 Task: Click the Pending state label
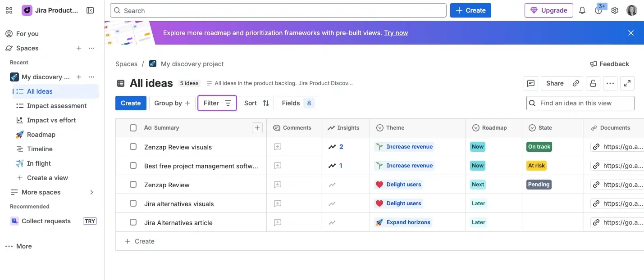(x=539, y=185)
